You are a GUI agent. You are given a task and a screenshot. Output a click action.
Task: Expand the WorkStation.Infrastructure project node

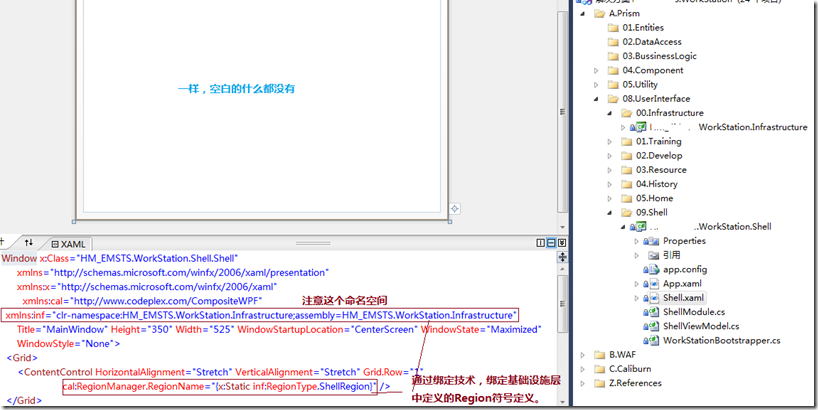click(x=623, y=127)
